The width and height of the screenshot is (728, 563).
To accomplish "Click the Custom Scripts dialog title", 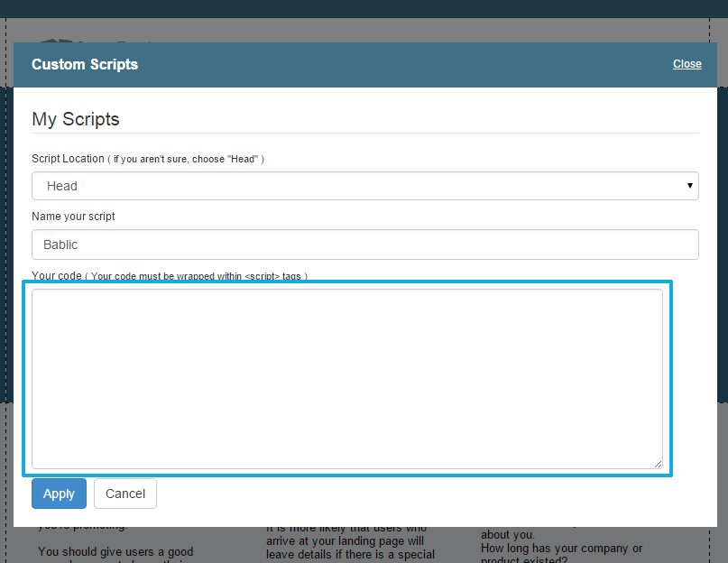I will (85, 65).
